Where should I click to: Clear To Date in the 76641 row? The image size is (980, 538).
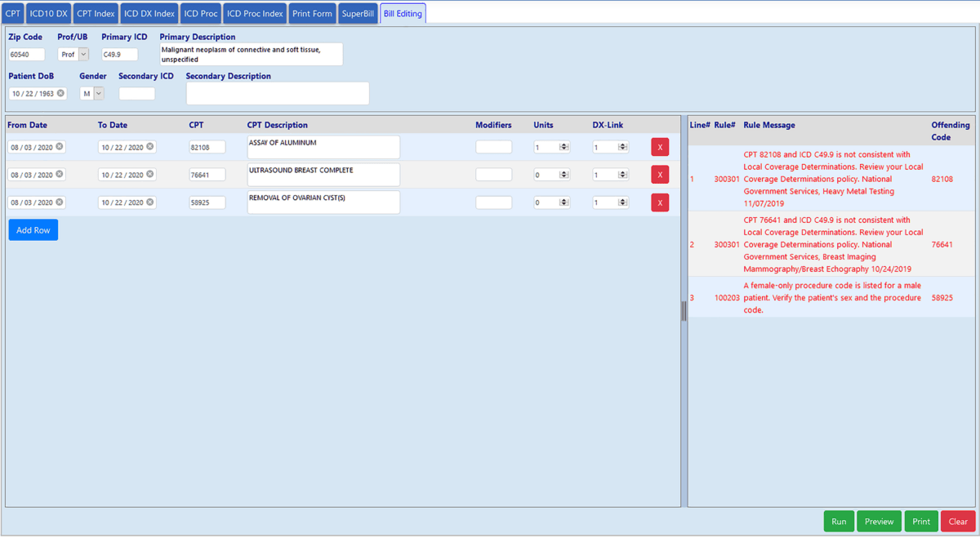point(150,174)
